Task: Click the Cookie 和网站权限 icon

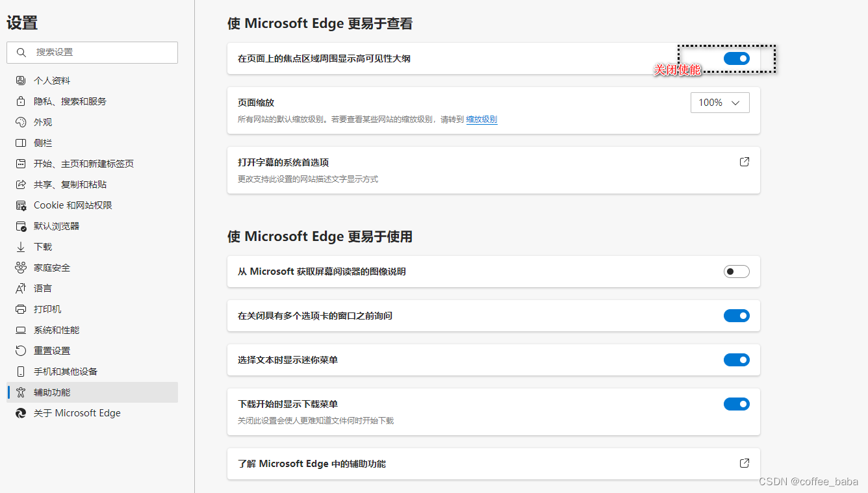Action: coord(21,205)
